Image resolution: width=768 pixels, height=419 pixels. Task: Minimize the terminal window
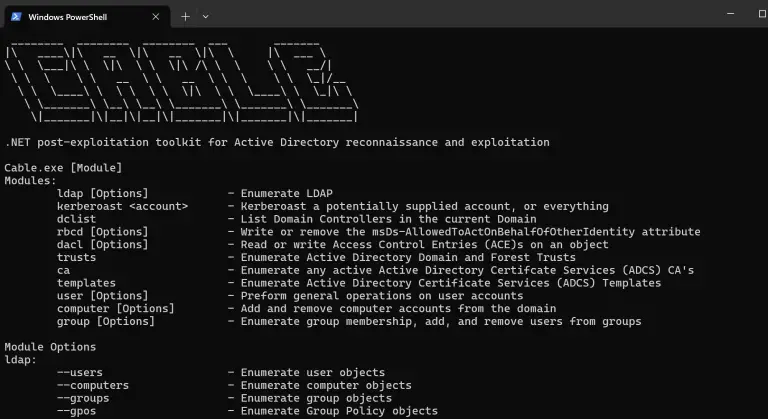(730, 14)
